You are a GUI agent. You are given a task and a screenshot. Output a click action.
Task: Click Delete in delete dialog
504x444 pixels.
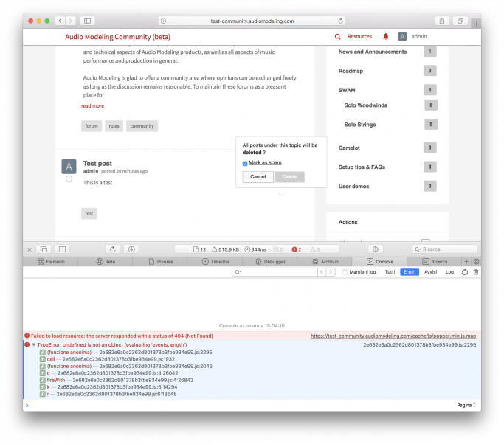pos(289,177)
